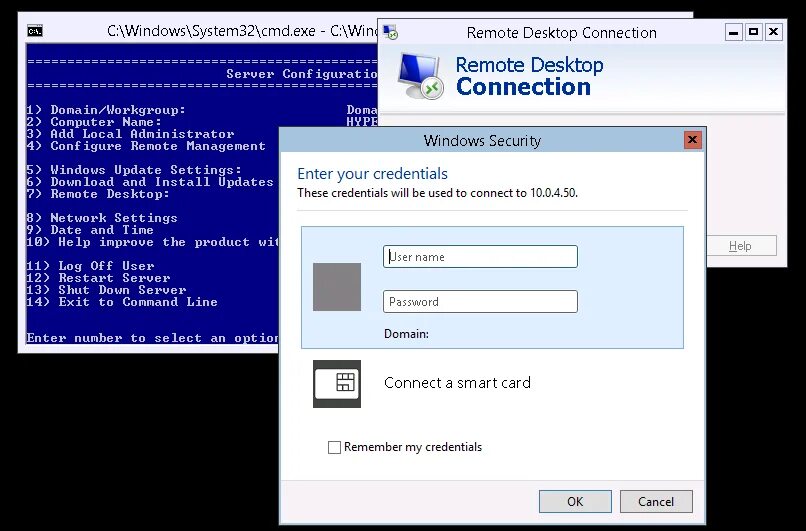Click the 'Enter your credentials' heading

[x=373, y=174]
